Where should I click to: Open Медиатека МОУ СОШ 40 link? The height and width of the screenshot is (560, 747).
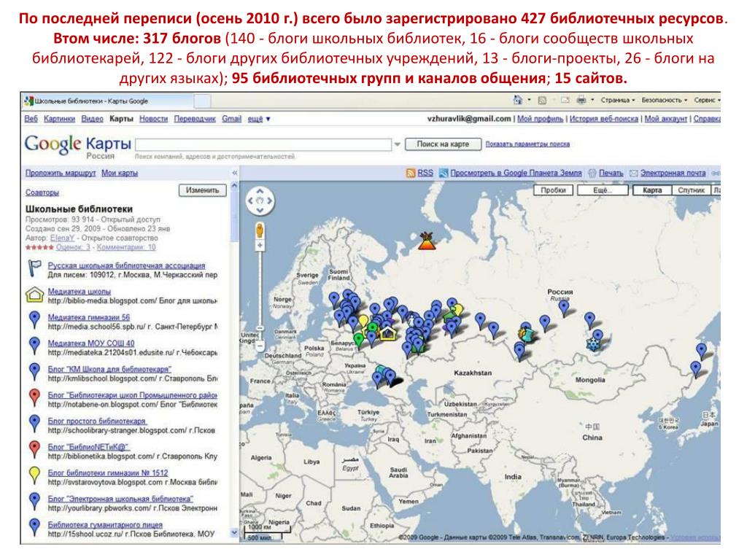pyautogui.click(x=91, y=343)
